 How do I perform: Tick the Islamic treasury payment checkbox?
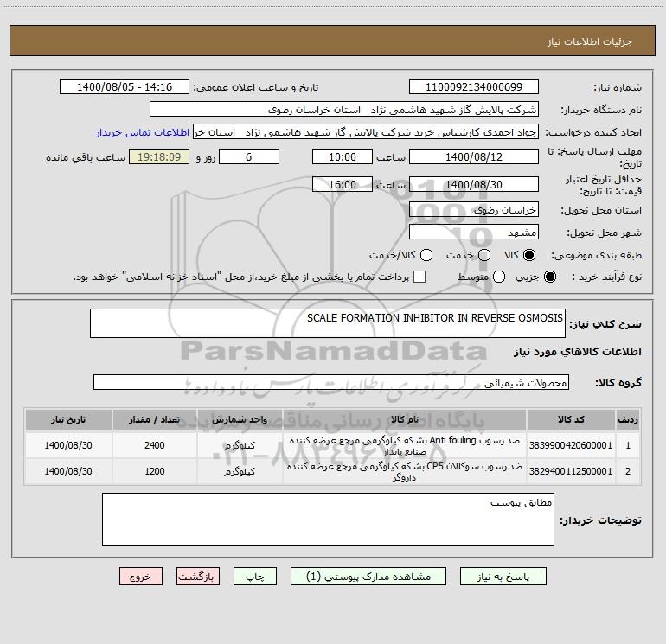[x=419, y=277]
